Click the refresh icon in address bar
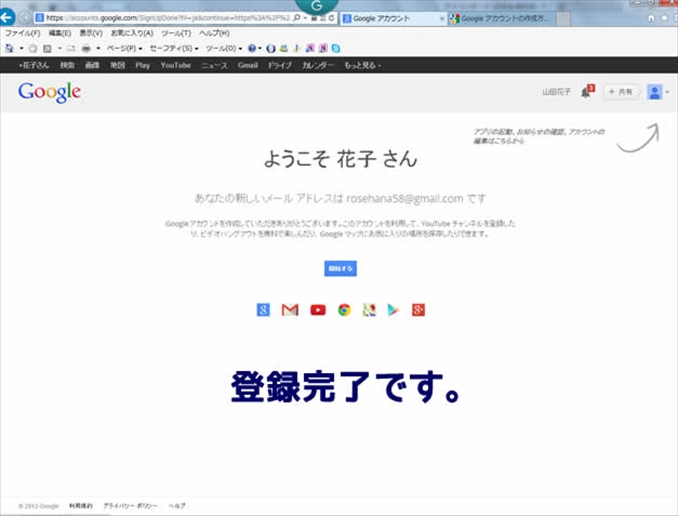 (x=331, y=18)
